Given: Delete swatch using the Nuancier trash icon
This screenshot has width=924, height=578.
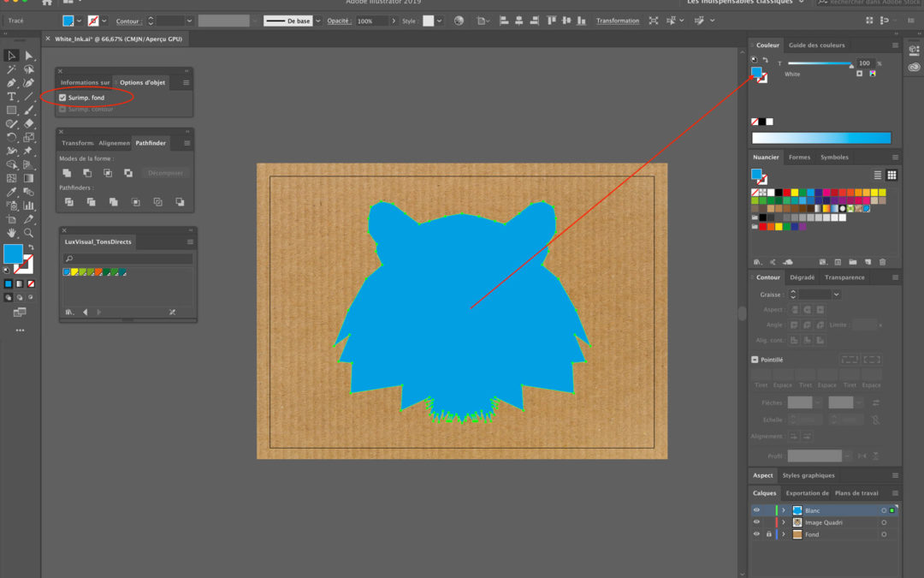Looking at the screenshot, I should [x=882, y=262].
